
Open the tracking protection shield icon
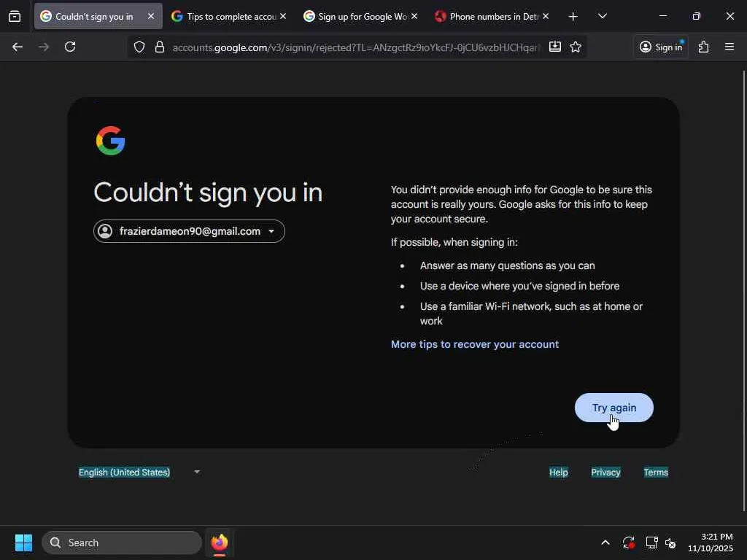139,47
